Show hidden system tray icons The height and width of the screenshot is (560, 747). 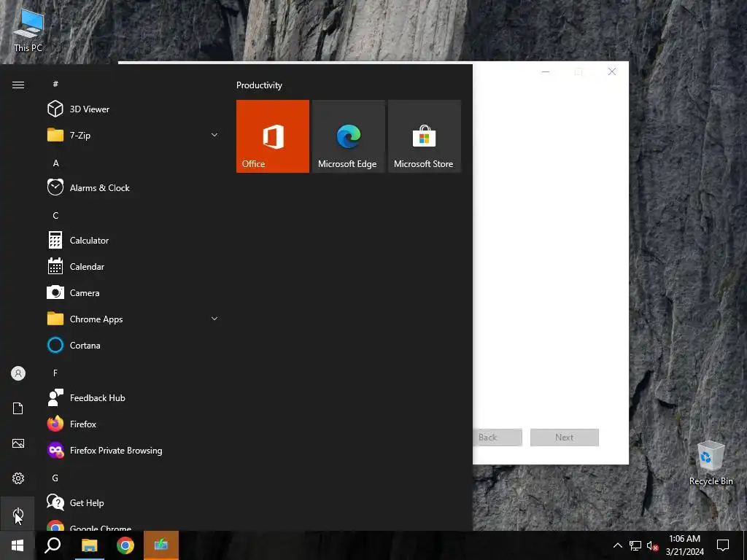[x=617, y=545]
